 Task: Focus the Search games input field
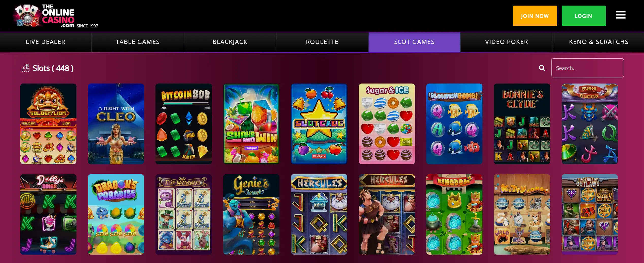click(587, 68)
